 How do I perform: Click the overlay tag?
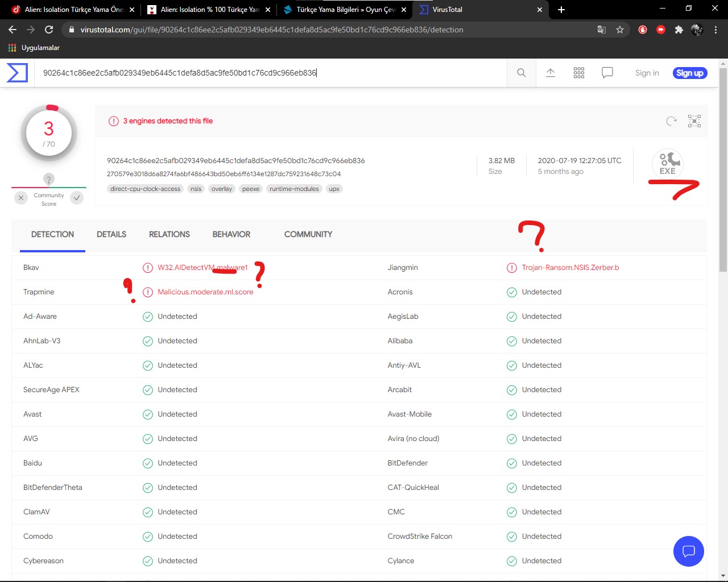(222, 189)
